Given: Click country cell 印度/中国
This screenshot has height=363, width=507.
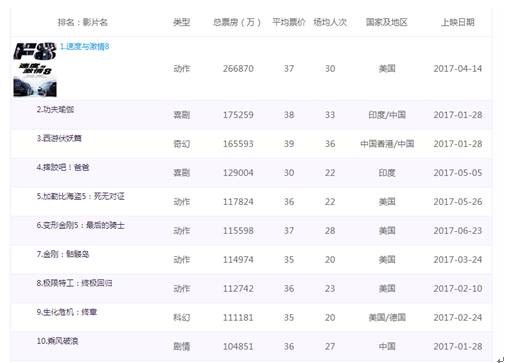Looking at the screenshot, I should click(x=387, y=115).
